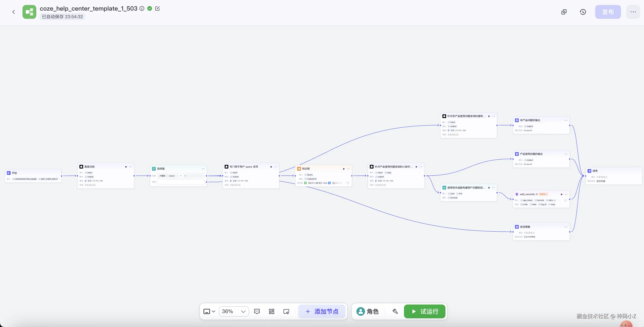The image size is (644, 327).
Task: Click the green 试运行 test run button
Action: 425,311
